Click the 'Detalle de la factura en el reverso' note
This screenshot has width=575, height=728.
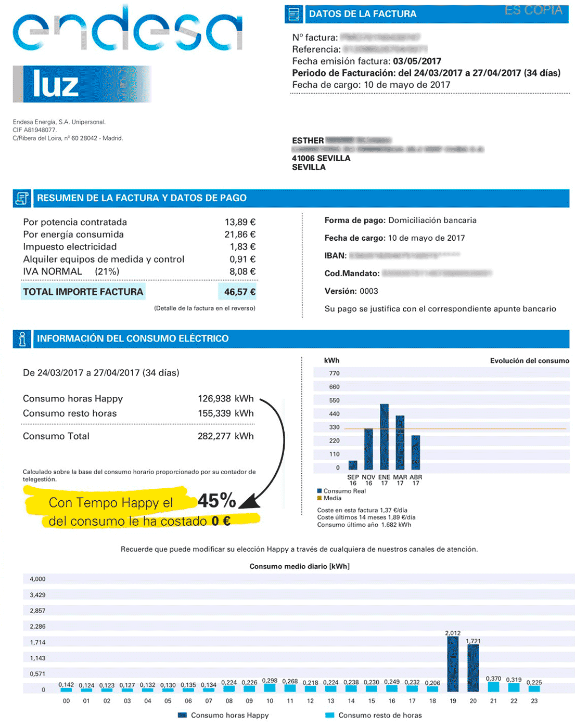point(205,308)
